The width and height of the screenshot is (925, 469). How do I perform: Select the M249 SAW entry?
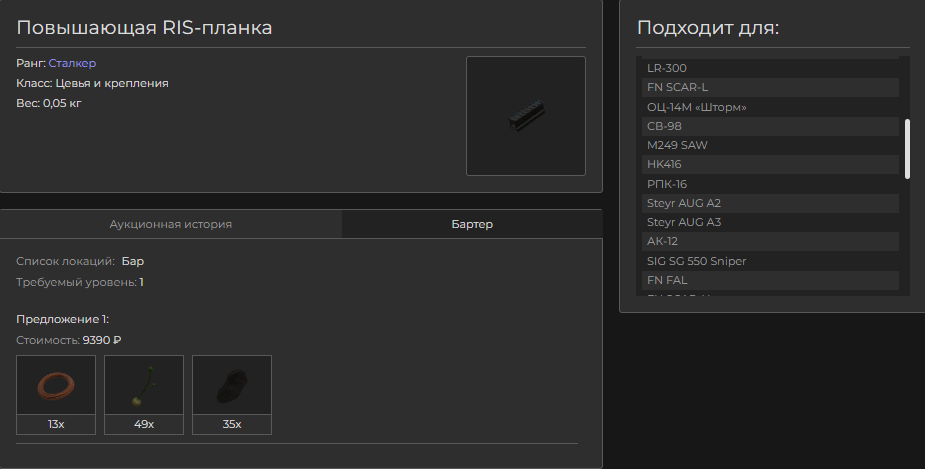coord(770,145)
